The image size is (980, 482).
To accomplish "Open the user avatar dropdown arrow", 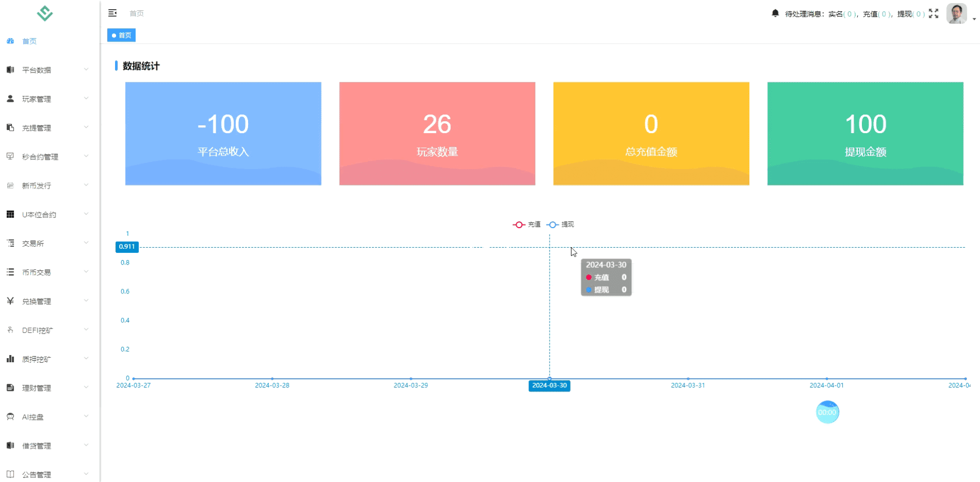I will (x=974, y=19).
